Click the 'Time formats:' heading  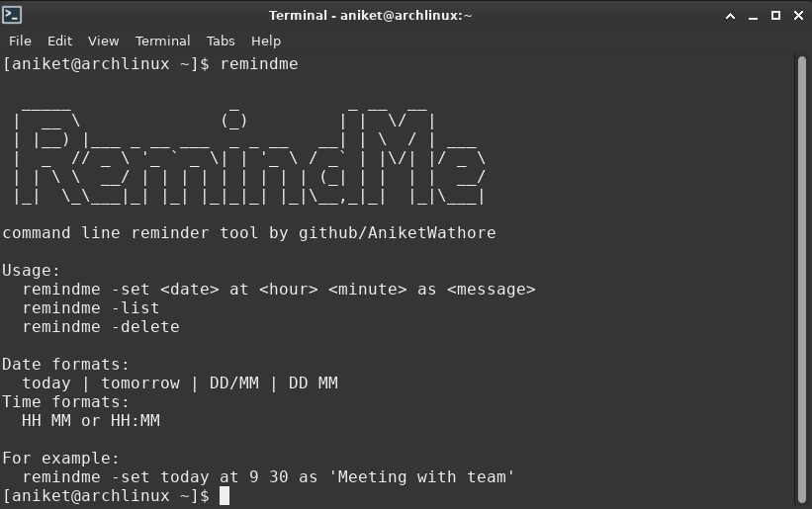tap(65, 402)
